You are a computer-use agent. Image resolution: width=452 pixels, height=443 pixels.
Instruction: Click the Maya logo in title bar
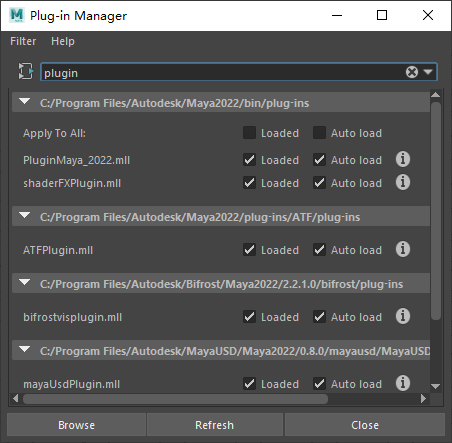(17, 15)
